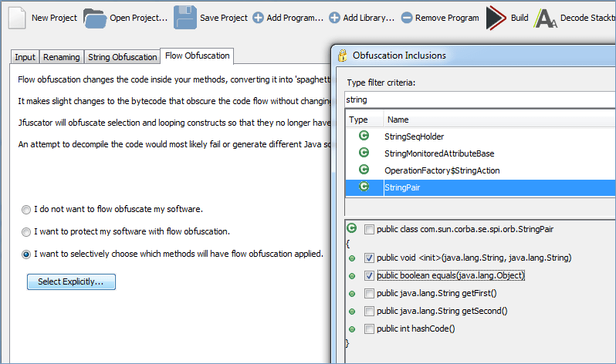Click the Add Program plus icon

tap(258, 18)
